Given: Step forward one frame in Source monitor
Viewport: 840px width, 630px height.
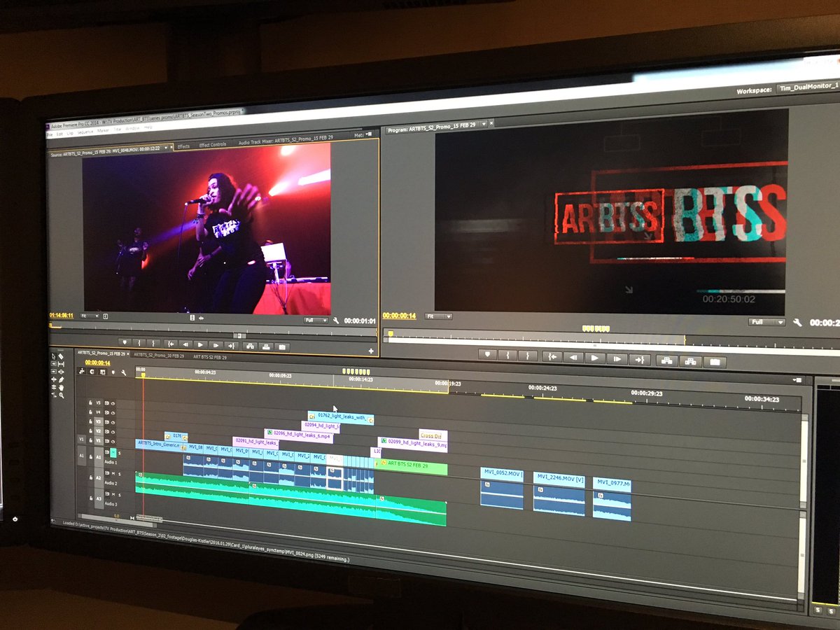Looking at the screenshot, I should click(216, 345).
